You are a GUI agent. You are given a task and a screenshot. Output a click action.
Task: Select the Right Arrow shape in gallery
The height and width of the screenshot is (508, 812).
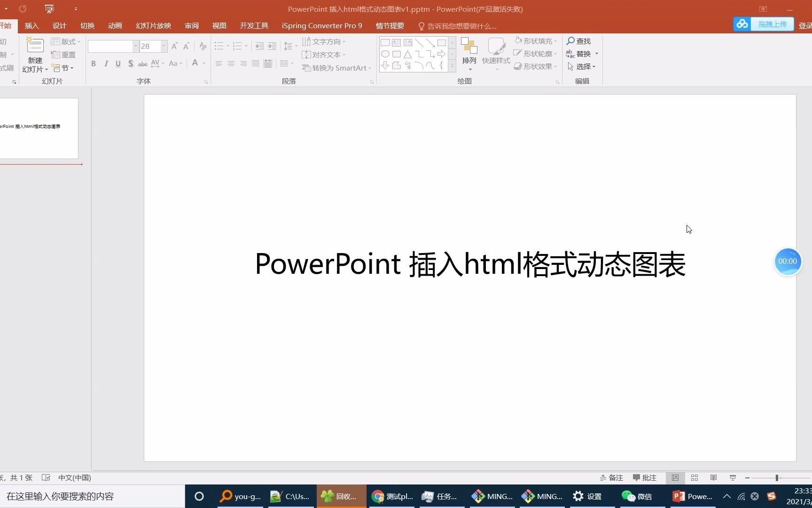tap(441, 54)
